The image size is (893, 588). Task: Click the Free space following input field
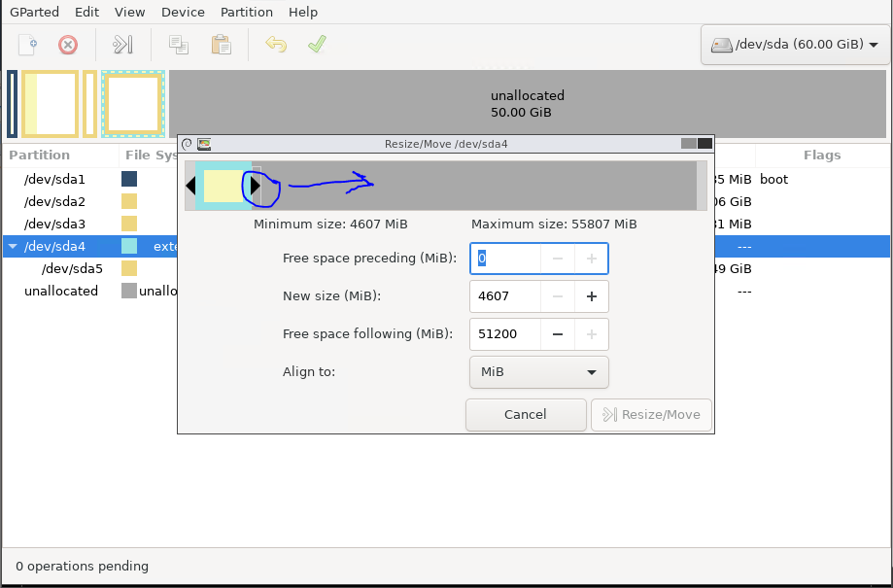click(504, 334)
